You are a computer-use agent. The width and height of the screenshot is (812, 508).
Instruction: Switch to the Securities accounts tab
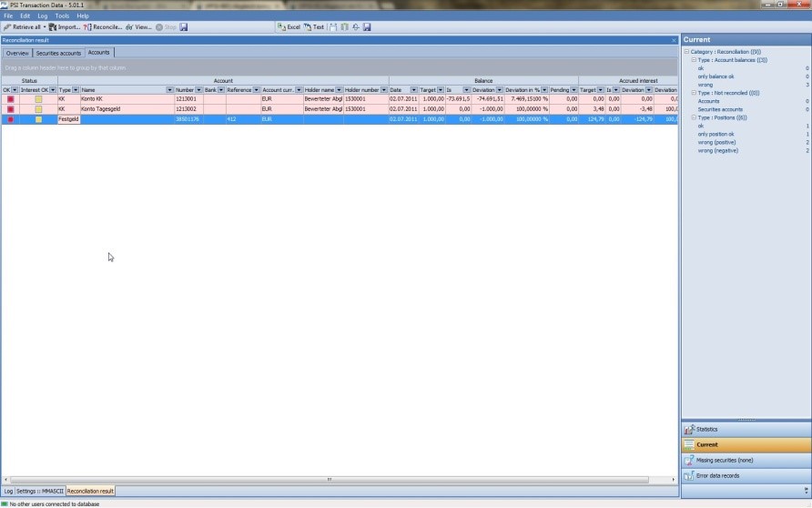pyautogui.click(x=58, y=53)
